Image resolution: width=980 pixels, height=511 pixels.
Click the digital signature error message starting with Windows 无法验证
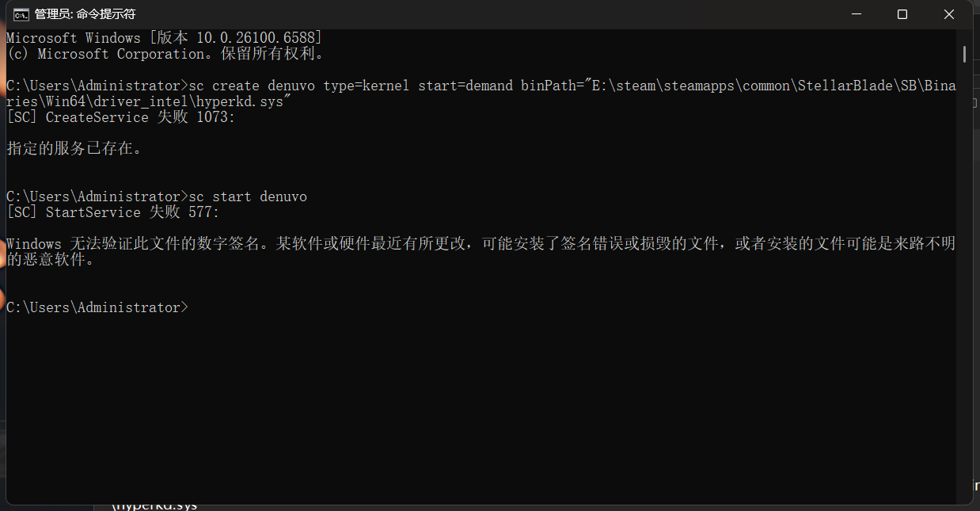coord(475,244)
